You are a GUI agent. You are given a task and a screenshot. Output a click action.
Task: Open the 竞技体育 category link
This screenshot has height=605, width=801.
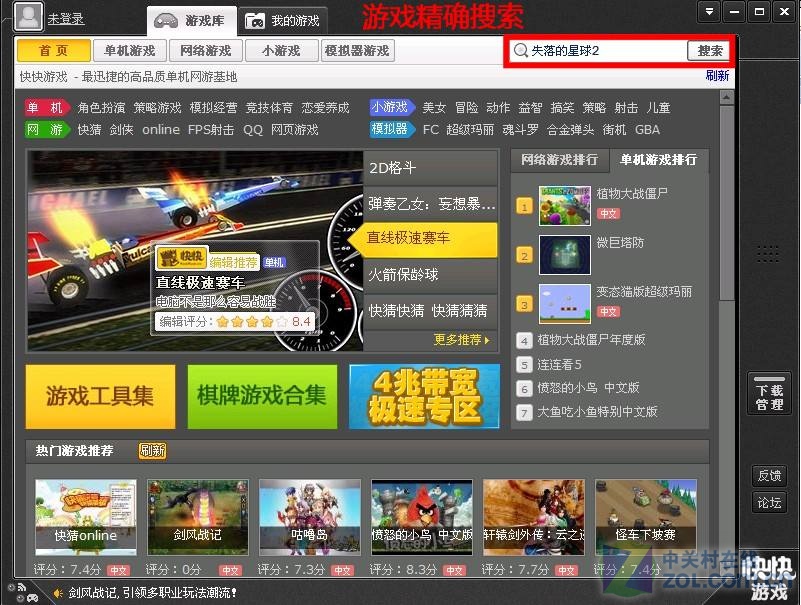[269, 108]
